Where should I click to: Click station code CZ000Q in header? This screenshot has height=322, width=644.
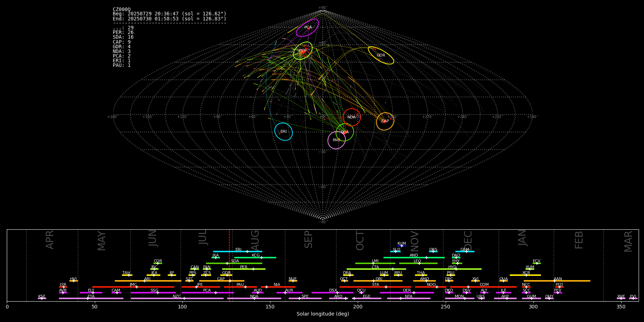point(122,9)
